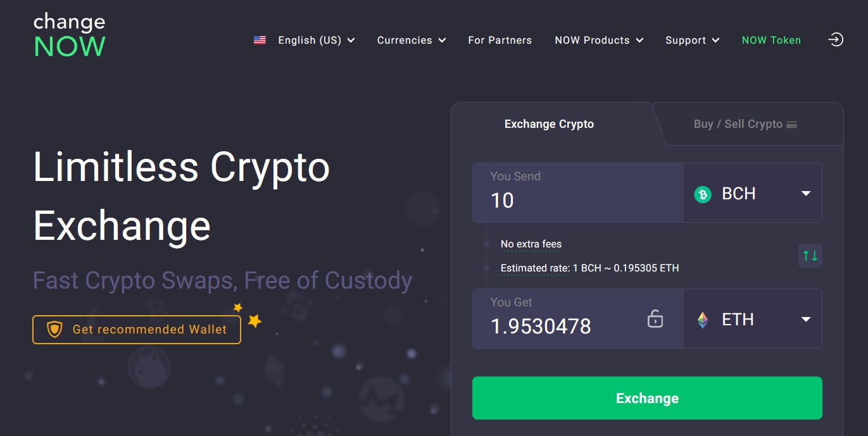The width and height of the screenshot is (868, 436).
Task: Click the Bitcoin Cash coin icon
Action: click(703, 194)
